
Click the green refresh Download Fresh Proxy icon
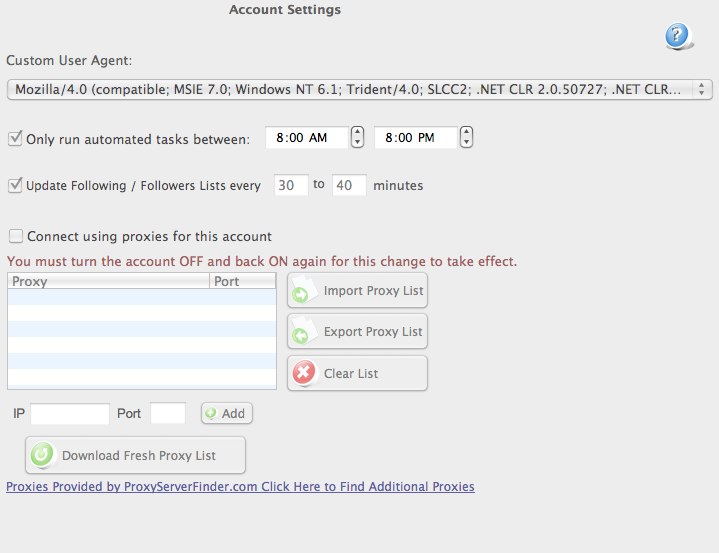(42, 455)
